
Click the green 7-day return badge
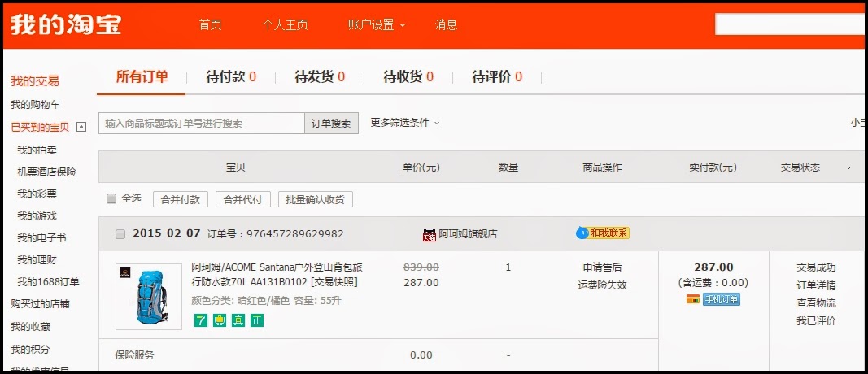tap(201, 320)
